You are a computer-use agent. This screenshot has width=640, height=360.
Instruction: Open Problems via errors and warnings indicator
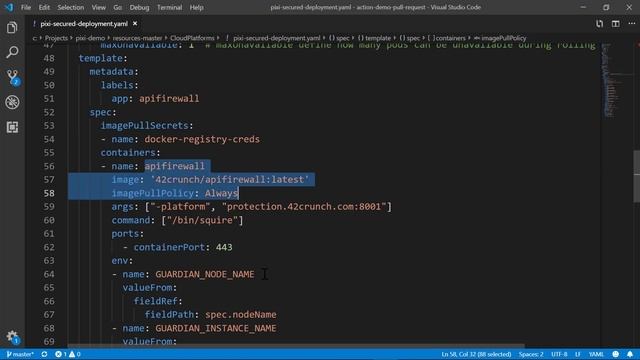point(68,354)
